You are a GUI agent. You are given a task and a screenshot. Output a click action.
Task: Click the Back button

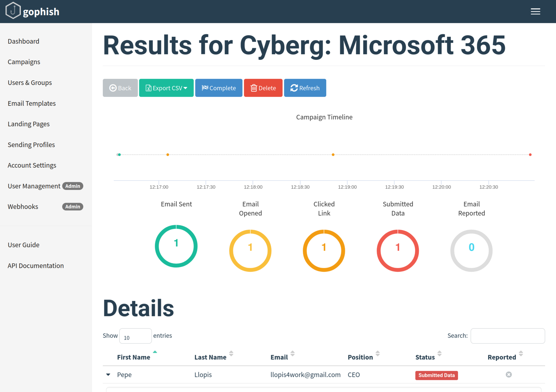120,88
